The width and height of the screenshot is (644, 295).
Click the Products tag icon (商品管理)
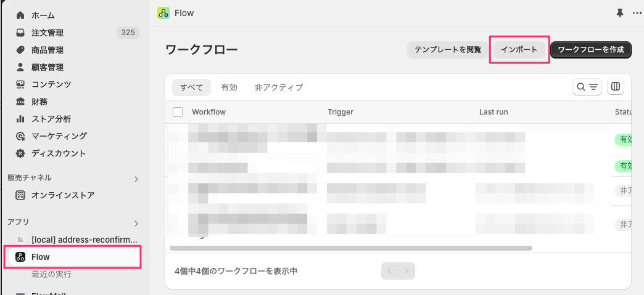pyautogui.click(x=20, y=50)
